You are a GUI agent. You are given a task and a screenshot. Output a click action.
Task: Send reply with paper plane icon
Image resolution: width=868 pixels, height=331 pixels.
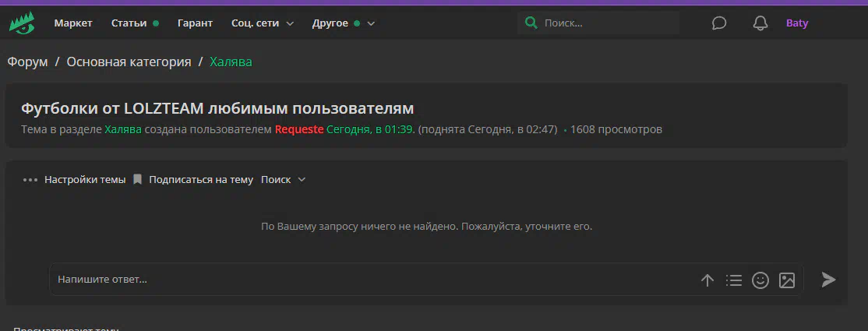coord(828,280)
